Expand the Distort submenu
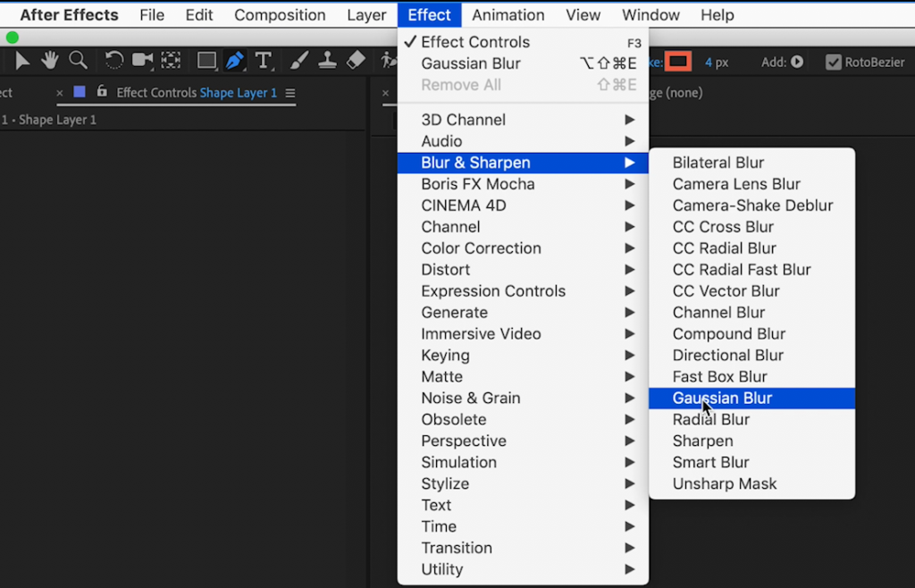915x588 pixels. pyautogui.click(x=446, y=270)
